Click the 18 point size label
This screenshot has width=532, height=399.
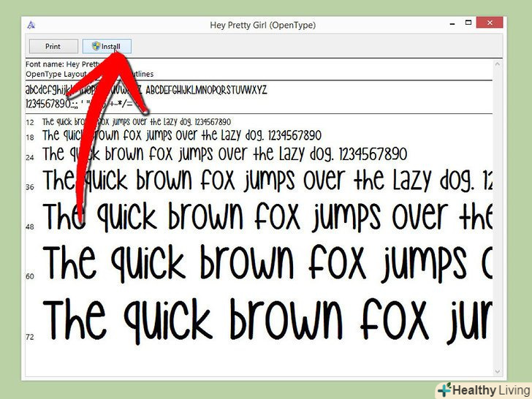pyautogui.click(x=30, y=137)
